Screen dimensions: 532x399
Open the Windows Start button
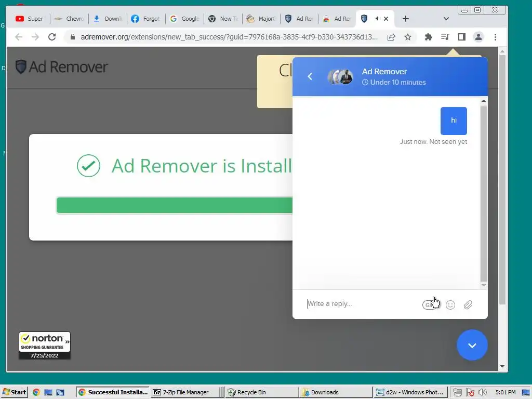tap(14, 392)
